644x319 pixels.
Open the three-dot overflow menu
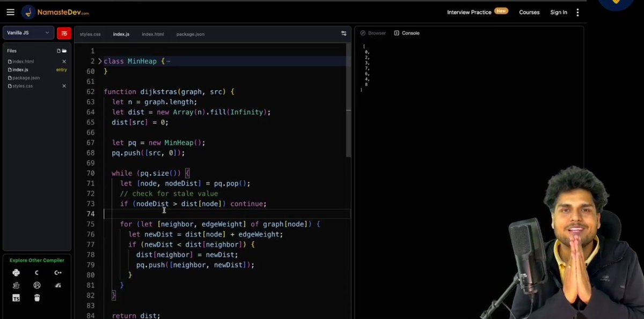577,12
